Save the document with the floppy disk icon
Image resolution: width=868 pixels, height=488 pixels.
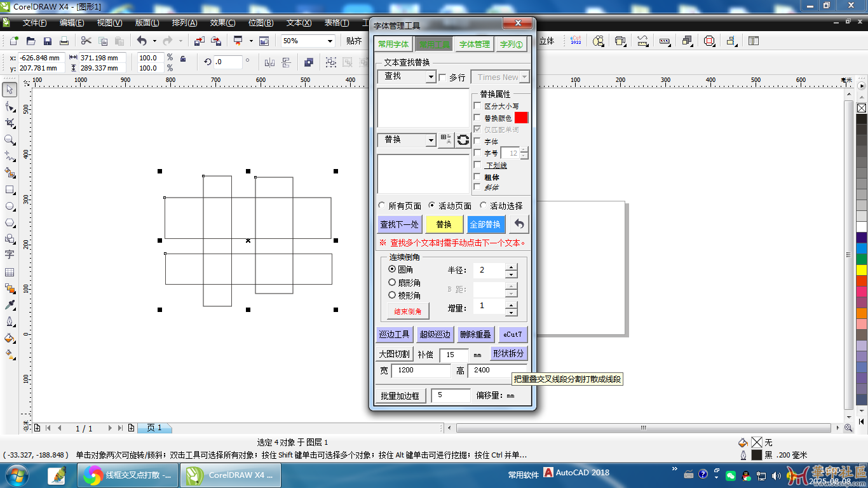pyautogui.click(x=48, y=41)
